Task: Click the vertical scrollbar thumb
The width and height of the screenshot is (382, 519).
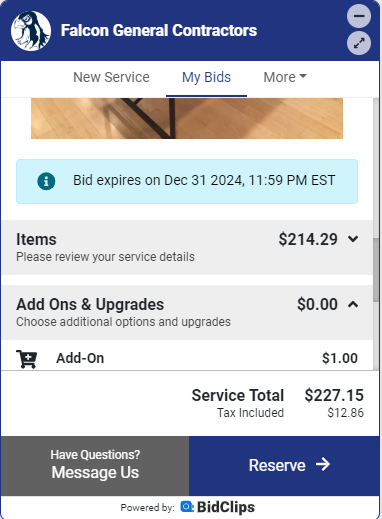Action: (x=376, y=270)
